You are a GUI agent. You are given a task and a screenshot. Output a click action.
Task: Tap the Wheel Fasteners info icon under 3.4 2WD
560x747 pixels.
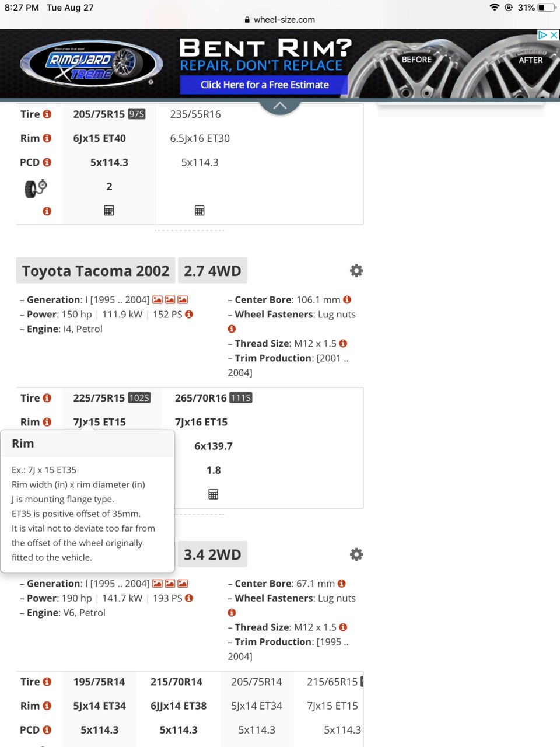[232, 613]
